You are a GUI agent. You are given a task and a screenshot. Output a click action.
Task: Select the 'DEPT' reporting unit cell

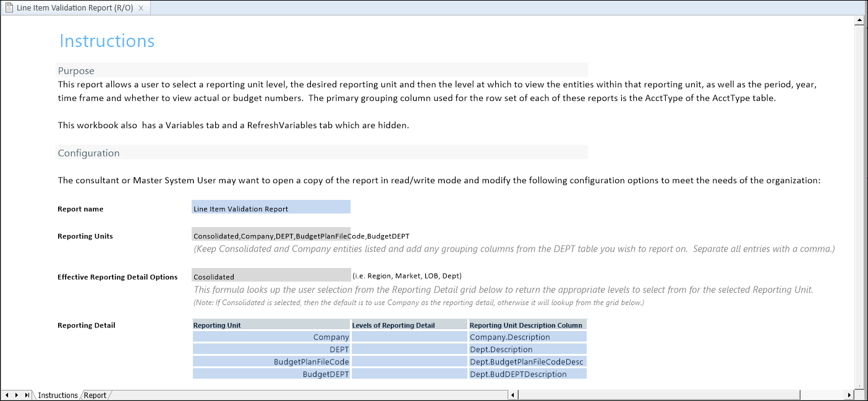click(271, 350)
